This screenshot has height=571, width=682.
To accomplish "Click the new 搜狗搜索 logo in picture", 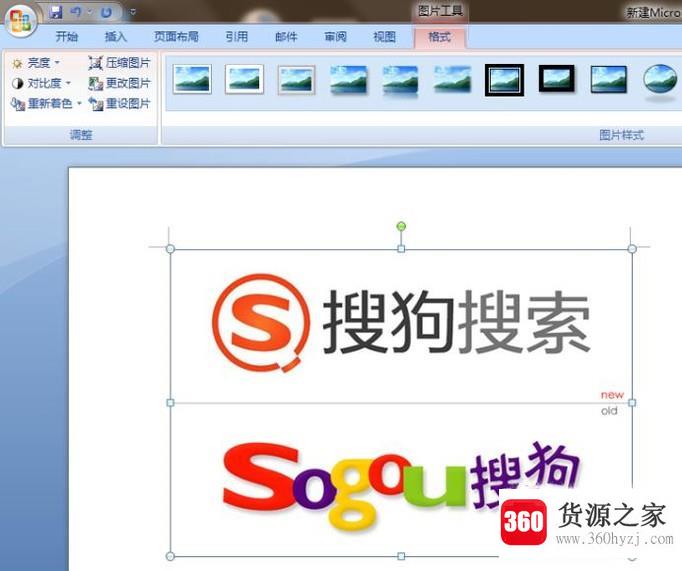I will point(401,323).
